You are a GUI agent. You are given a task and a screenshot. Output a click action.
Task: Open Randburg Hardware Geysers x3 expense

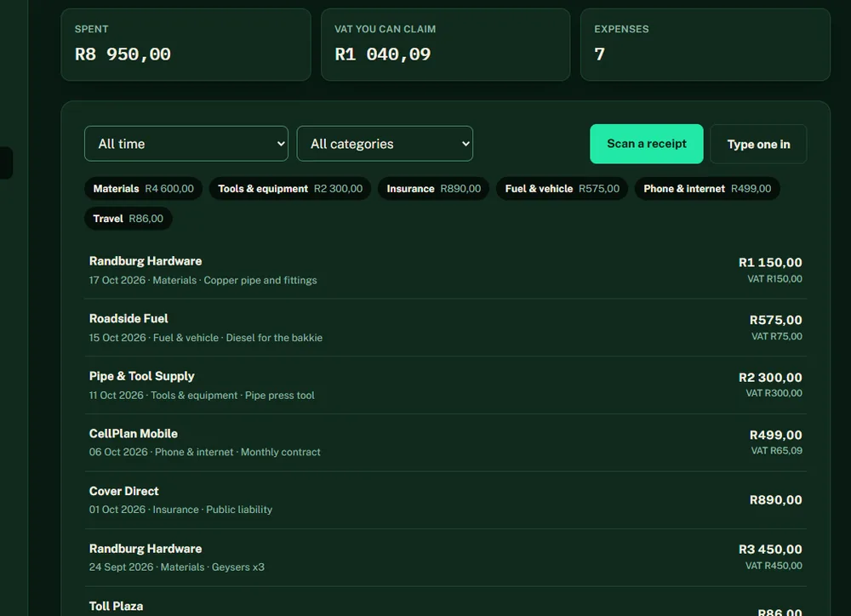pos(446,558)
